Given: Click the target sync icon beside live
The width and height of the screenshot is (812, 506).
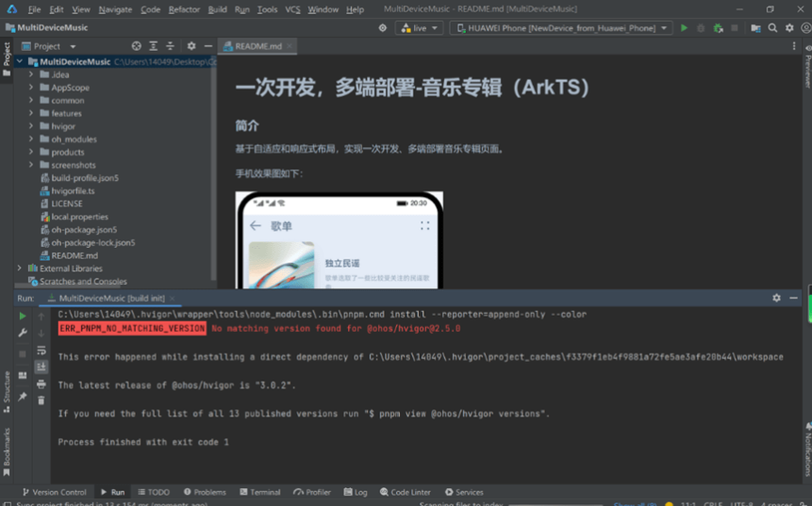Looking at the screenshot, I should 382,28.
